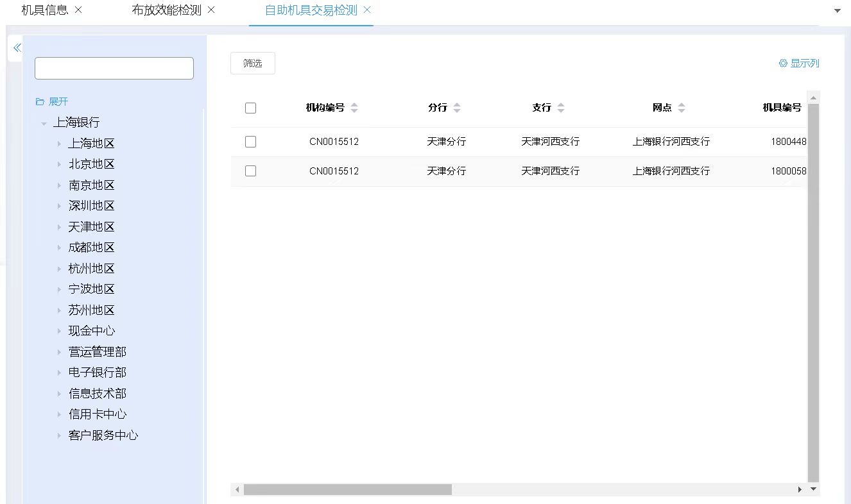Image resolution: width=851 pixels, height=504 pixels.
Task: Click the 机具编号 column header
Action: 782,108
